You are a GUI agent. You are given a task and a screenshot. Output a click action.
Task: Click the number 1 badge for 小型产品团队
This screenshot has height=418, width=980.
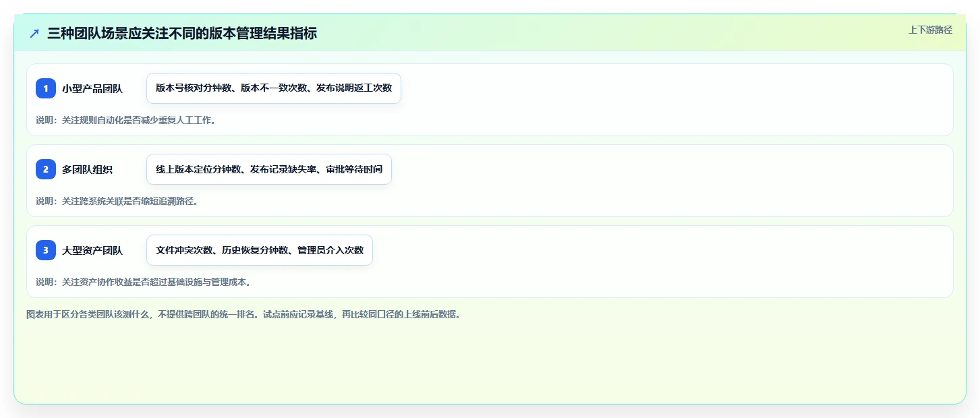tap(46, 88)
